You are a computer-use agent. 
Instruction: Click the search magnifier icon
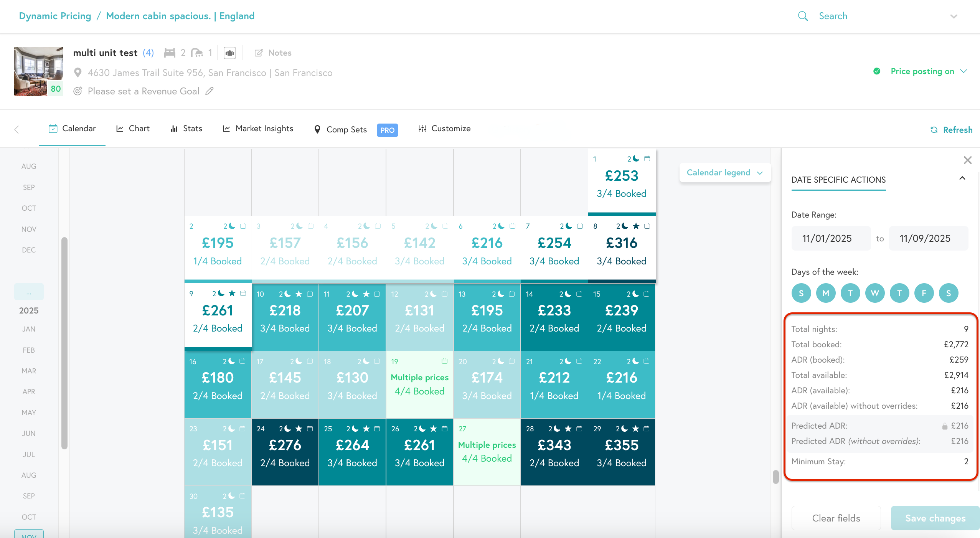(x=803, y=16)
